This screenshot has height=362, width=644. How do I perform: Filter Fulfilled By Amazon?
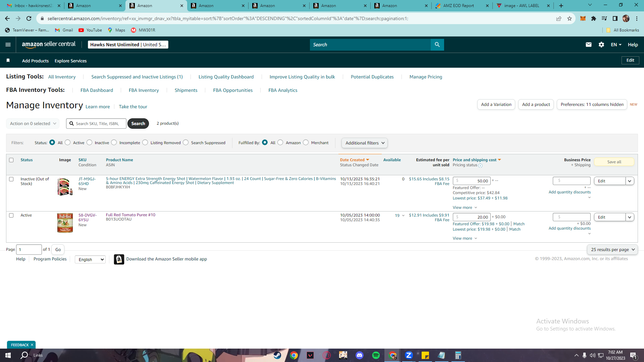(x=280, y=142)
